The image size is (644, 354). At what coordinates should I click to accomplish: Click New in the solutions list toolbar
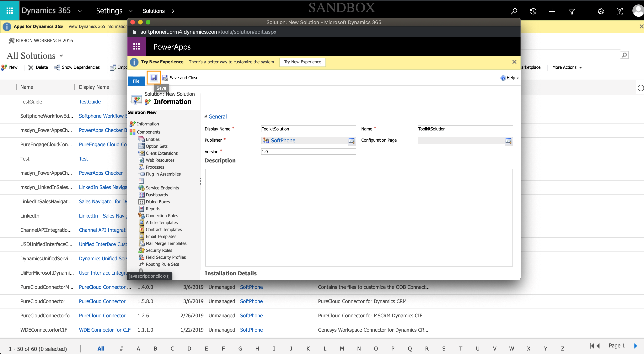9,67
